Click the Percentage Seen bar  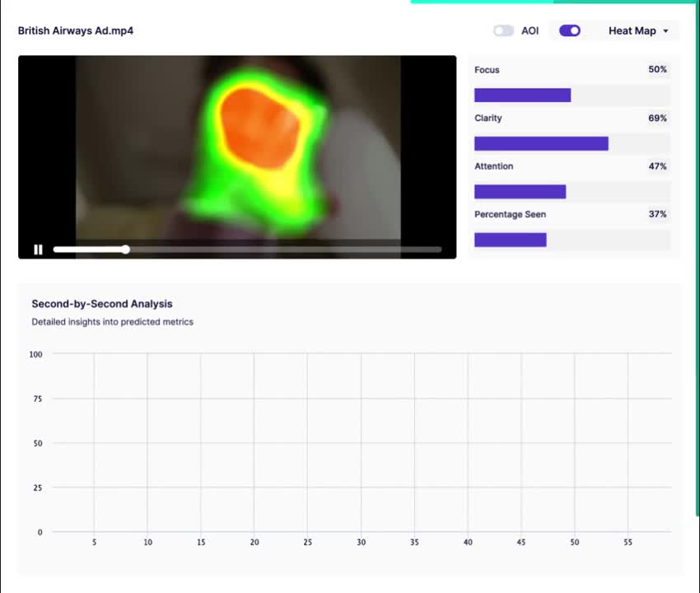572,240
